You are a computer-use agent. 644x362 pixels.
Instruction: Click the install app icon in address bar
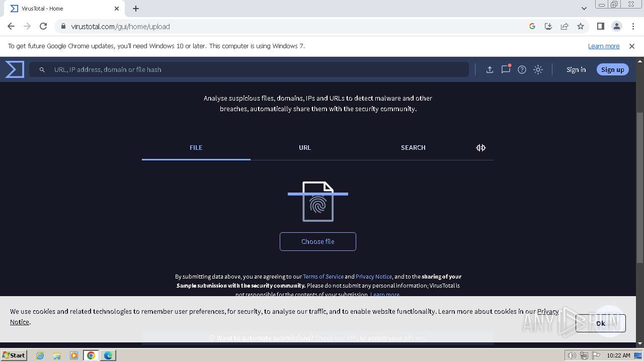tap(548, 26)
